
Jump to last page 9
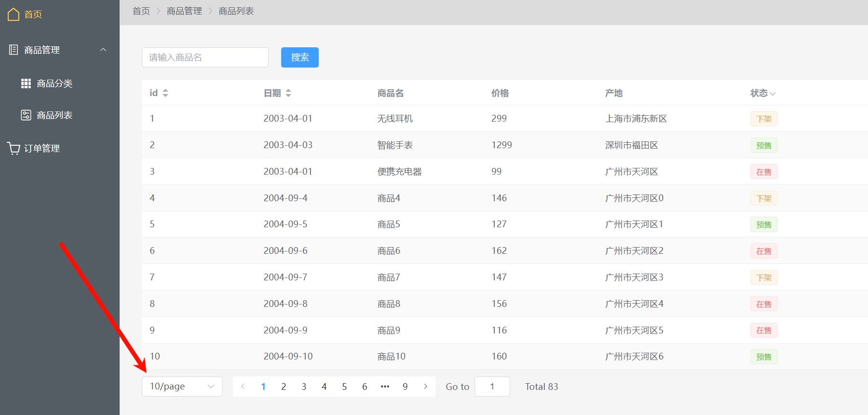pos(405,387)
